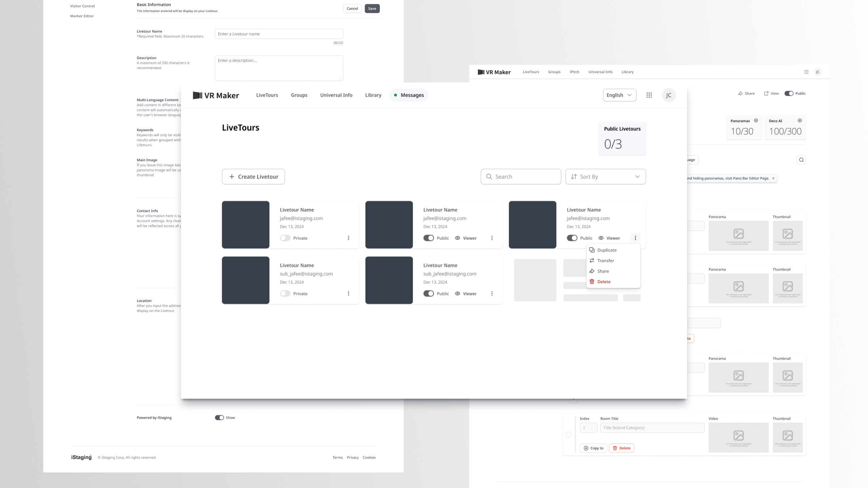Screen dimensions: 868x488
Task: Switch the top-right Public toggle off
Action: coord(788,93)
